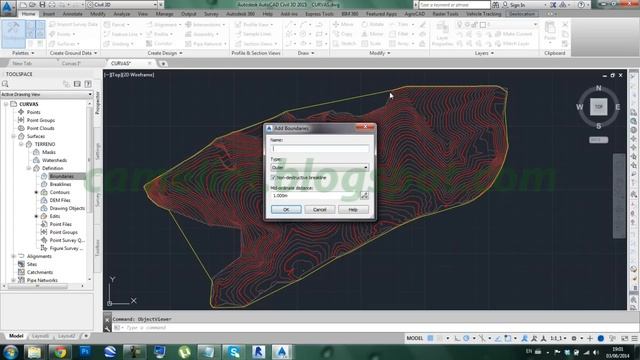
Task: Click the Customization menu icon in status bar
Action: click(x=634, y=338)
